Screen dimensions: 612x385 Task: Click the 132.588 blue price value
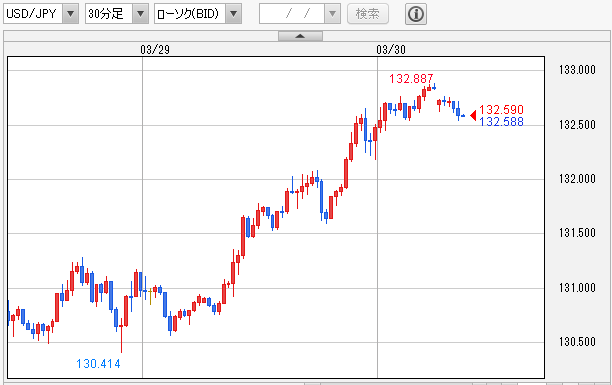coord(501,122)
